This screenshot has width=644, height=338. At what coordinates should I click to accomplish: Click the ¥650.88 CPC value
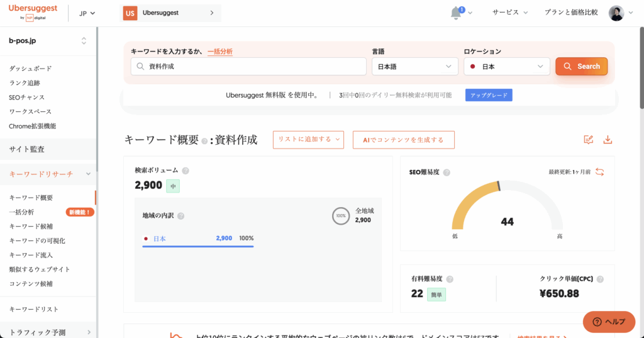(x=559, y=293)
